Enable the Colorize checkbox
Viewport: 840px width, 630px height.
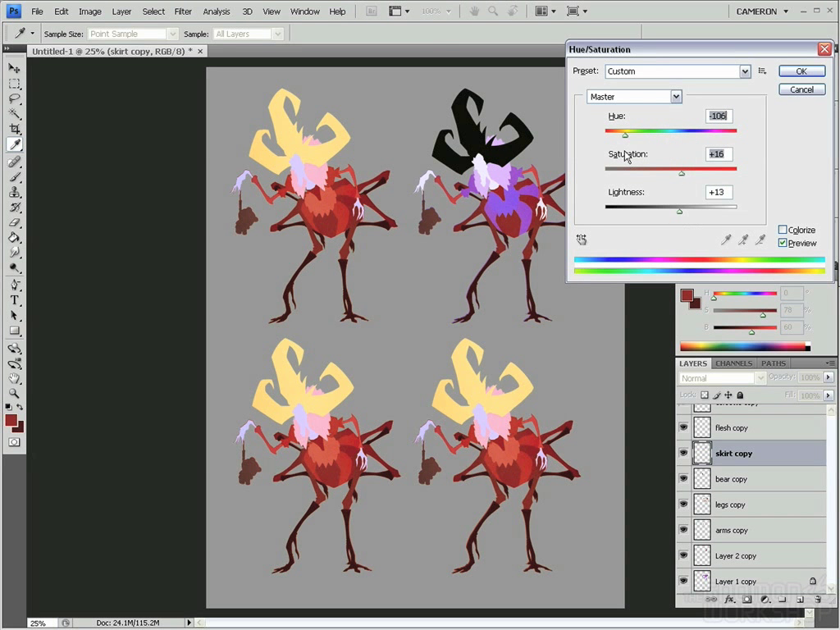coord(783,230)
